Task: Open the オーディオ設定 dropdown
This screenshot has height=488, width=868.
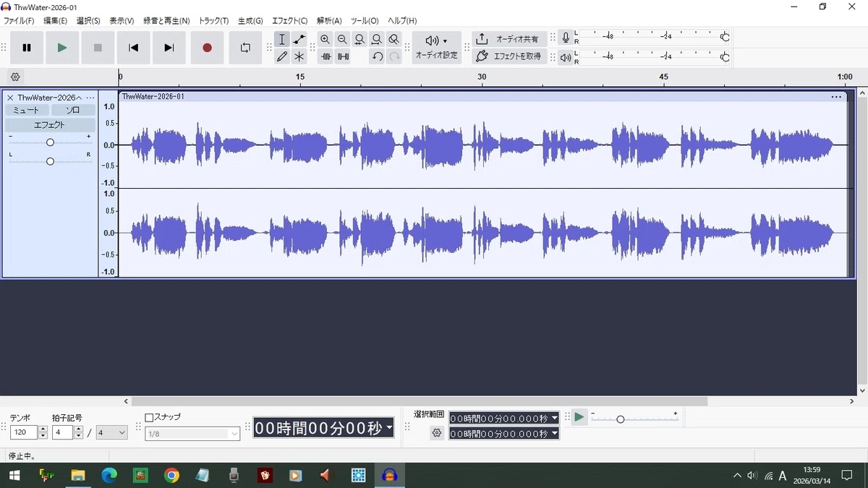Action: coord(436,48)
